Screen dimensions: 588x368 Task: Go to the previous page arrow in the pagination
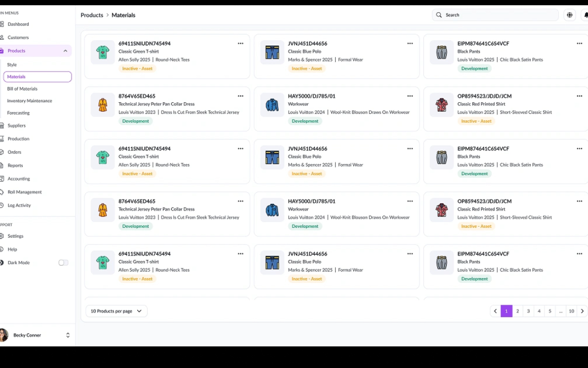(495, 311)
